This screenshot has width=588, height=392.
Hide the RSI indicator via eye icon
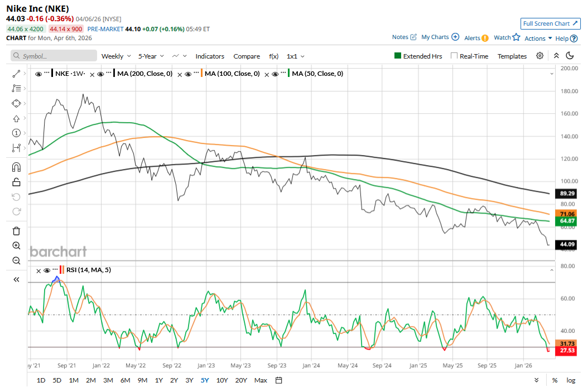tap(47, 270)
